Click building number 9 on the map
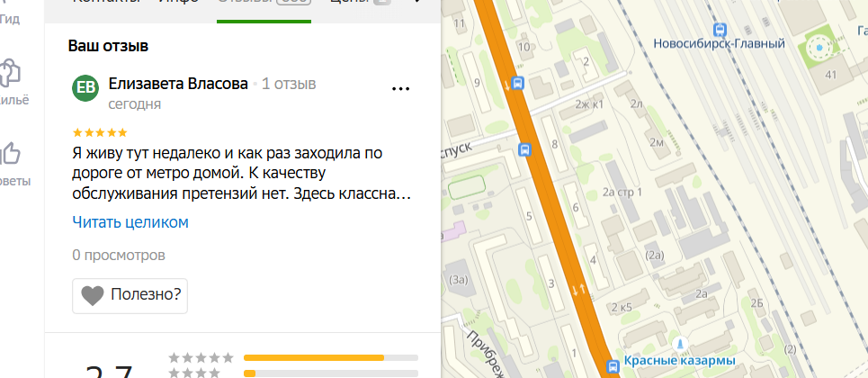Image resolution: width=868 pixels, height=378 pixels. [476, 83]
